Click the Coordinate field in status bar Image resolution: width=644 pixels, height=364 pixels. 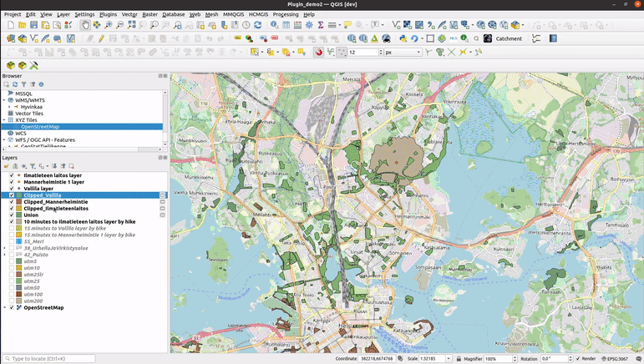[x=376, y=359]
